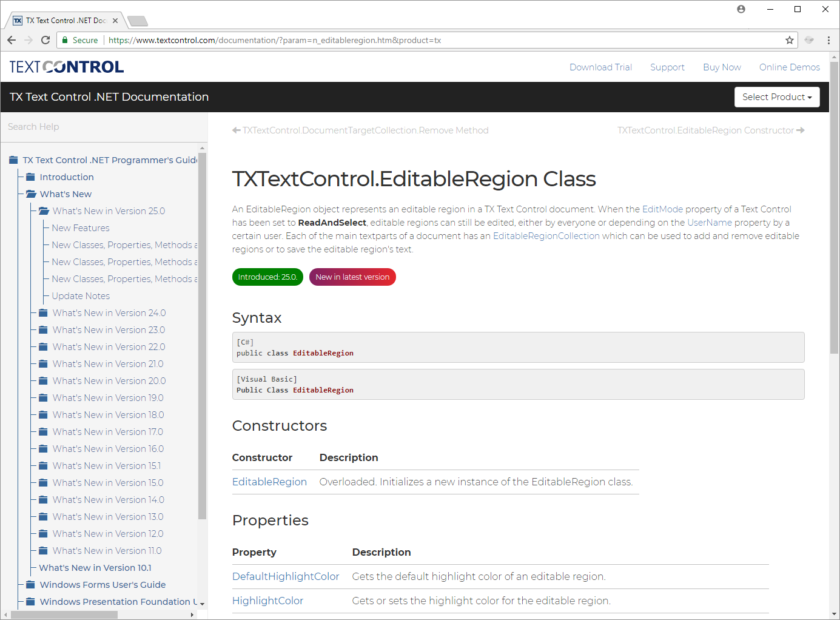Open the Buy Now menu link

[x=722, y=67]
